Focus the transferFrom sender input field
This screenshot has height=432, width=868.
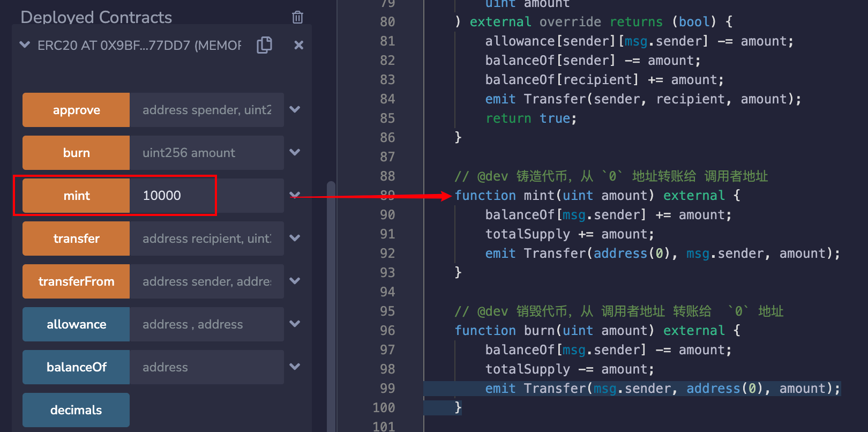coord(207,281)
